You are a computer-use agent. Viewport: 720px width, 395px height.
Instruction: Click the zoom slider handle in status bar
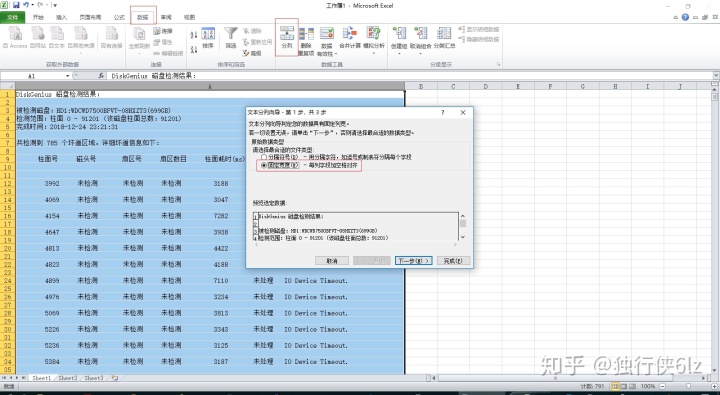pyautogui.click(x=688, y=386)
